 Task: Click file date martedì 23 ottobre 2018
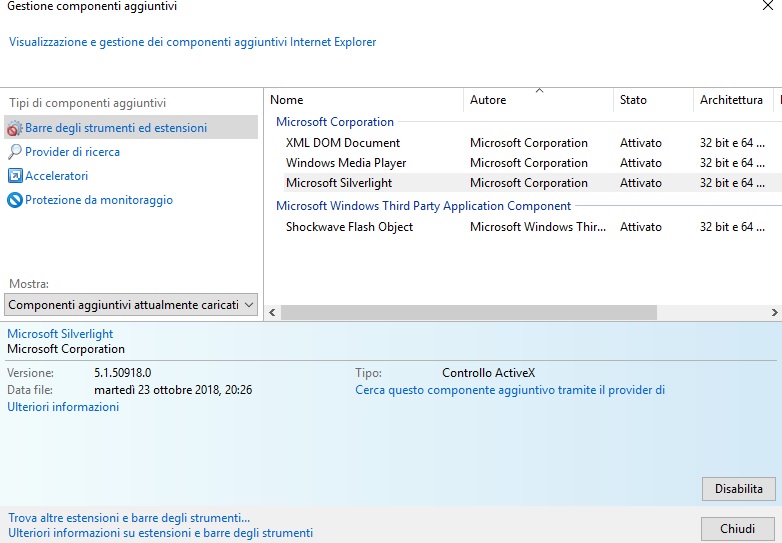pyautogui.click(x=173, y=389)
